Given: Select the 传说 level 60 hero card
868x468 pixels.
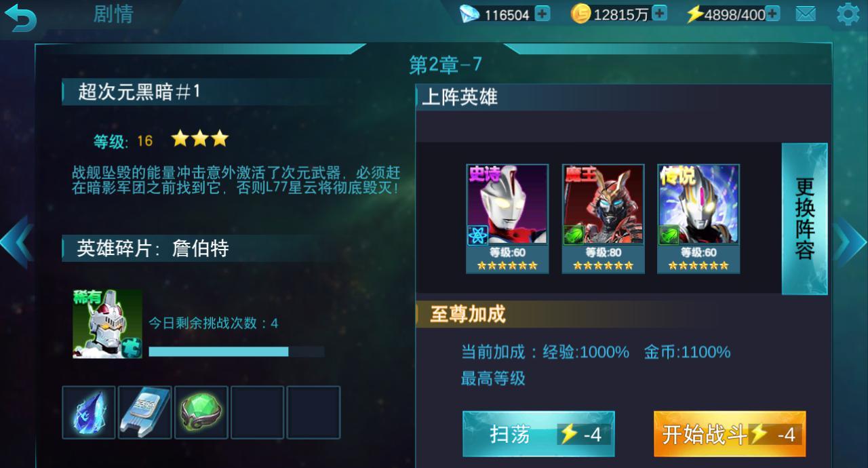Looking at the screenshot, I should 698,218.
